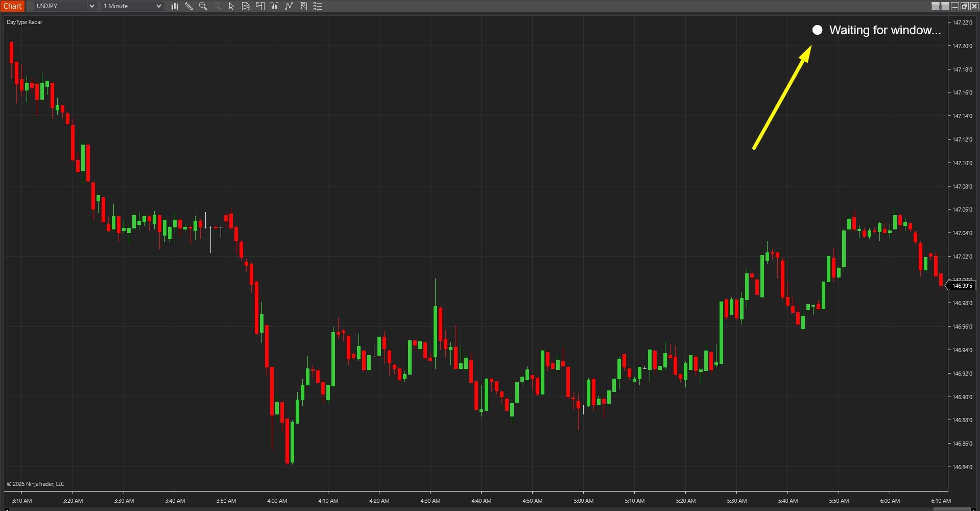Select the zigzag trend-line drawing icon
The height and width of the screenshot is (511, 980).
(x=289, y=6)
